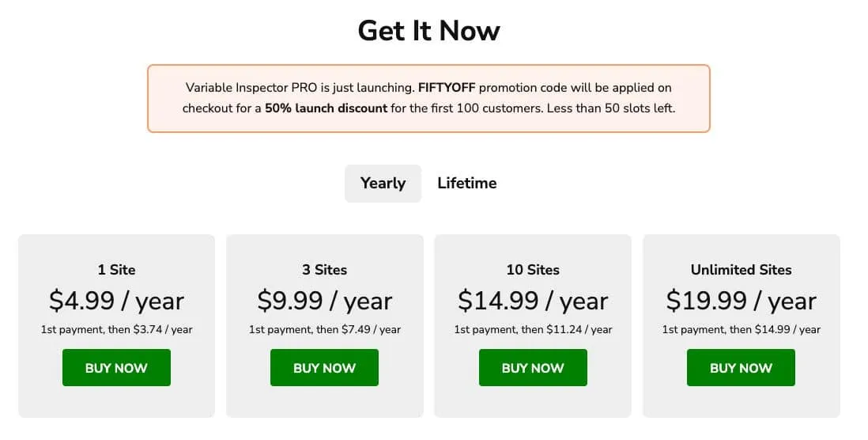Select the "10 Sites" plan title
Image resolution: width=868 pixels, height=440 pixels.
(x=533, y=270)
